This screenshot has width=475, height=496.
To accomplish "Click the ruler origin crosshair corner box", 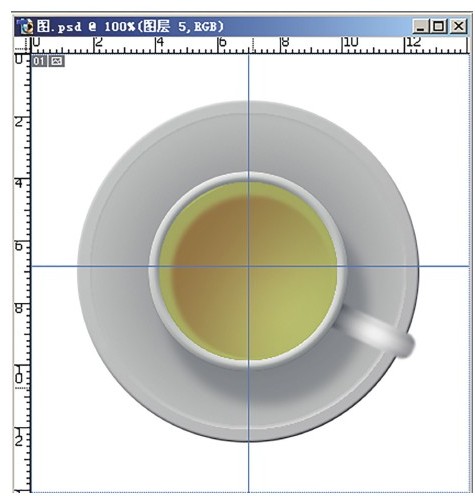I will tap(22, 45).
